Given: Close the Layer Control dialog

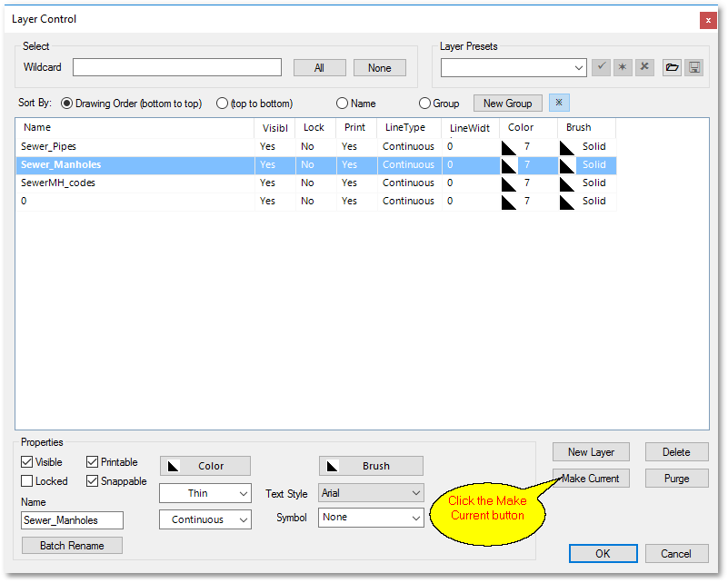Looking at the screenshot, I should (708, 20).
